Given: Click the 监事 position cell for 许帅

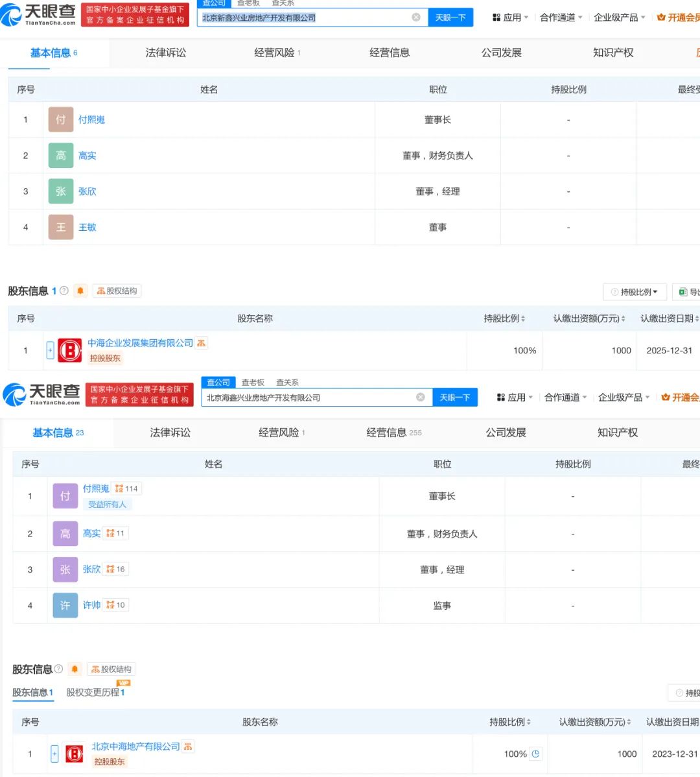Looking at the screenshot, I should click(x=442, y=606).
